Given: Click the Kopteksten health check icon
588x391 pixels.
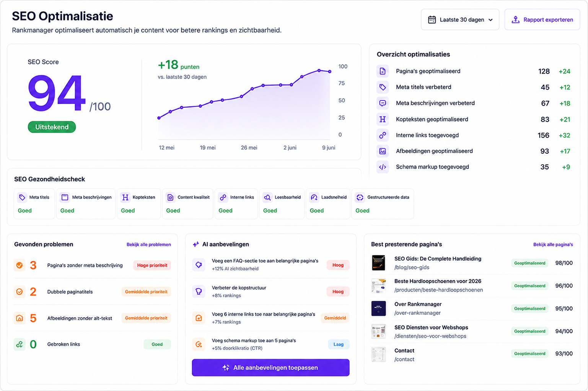Looking at the screenshot, I should pyautogui.click(x=125, y=198).
